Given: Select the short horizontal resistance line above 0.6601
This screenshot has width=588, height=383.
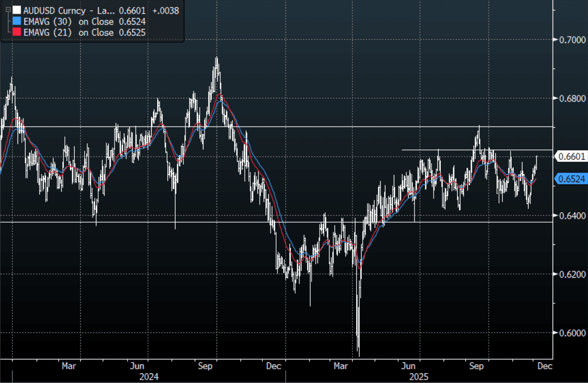Looking at the screenshot, I should coord(436,149).
